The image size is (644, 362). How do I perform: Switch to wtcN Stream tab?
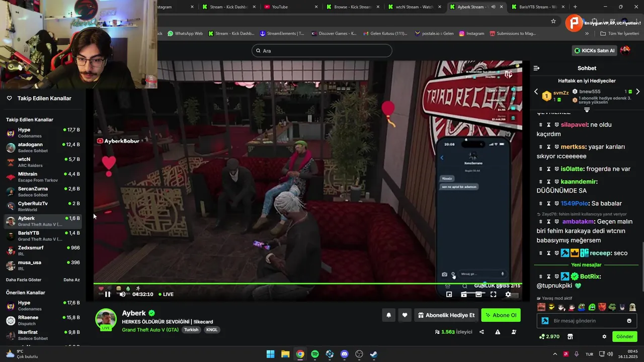point(415,7)
